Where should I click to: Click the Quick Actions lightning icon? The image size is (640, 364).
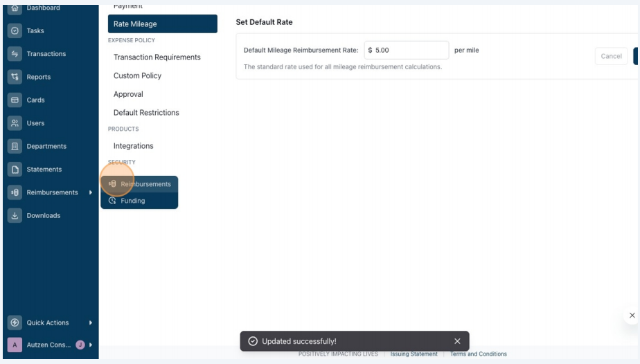[15, 322]
